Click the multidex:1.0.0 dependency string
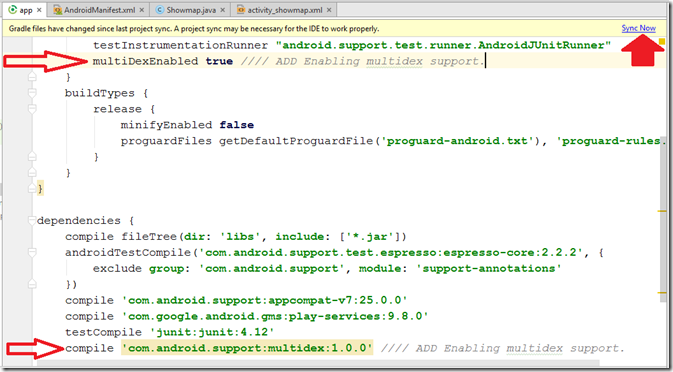This screenshot has width=673, height=372. click(247, 348)
